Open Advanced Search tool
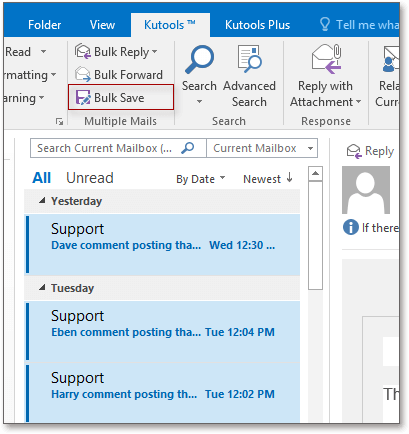Image resolution: width=409 pixels, height=434 pixels. (x=249, y=77)
